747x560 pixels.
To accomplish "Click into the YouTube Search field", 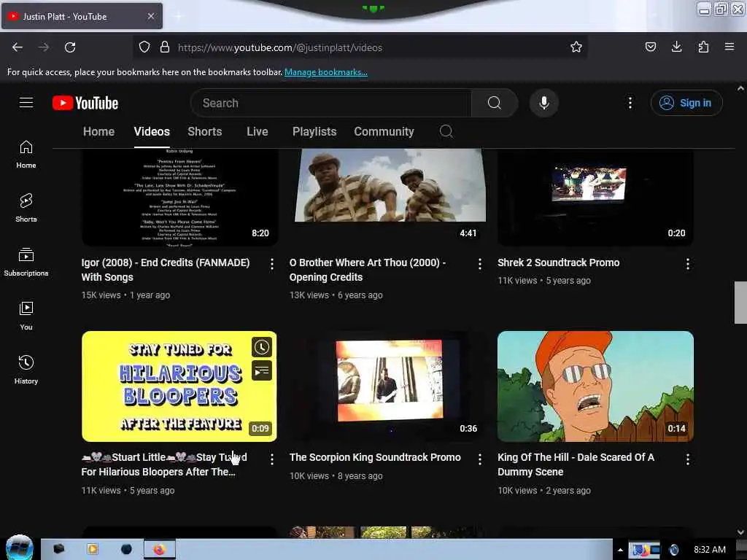I will tap(330, 103).
